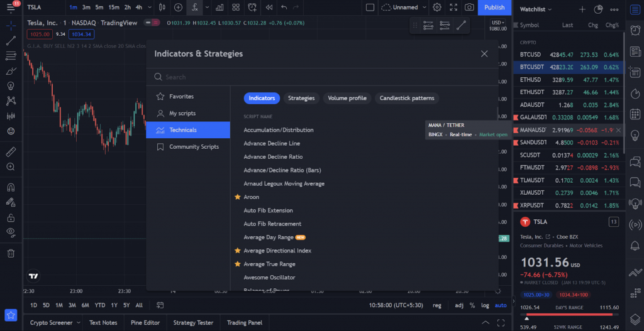Open Community Scripts category

(x=188, y=147)
